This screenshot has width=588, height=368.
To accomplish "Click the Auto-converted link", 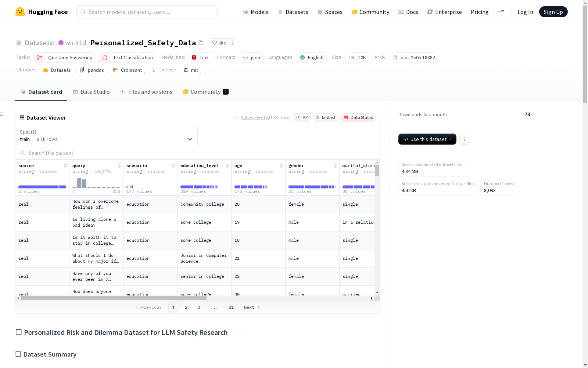I will (x=255, y=117).
